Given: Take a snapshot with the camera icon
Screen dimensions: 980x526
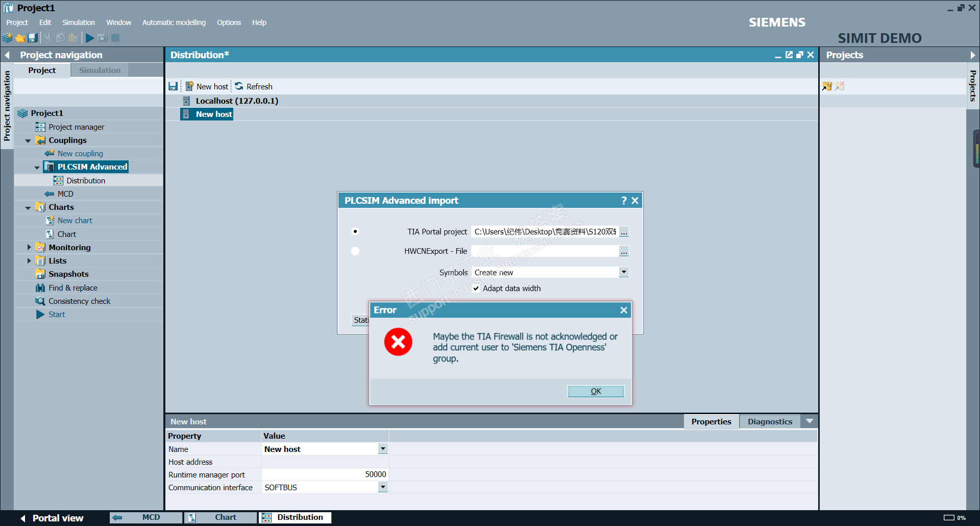Looking at the screenshot, I should point(103,38).
